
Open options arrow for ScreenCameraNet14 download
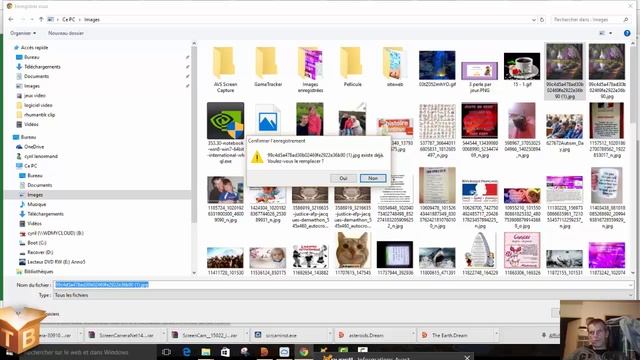pos(164,335)
